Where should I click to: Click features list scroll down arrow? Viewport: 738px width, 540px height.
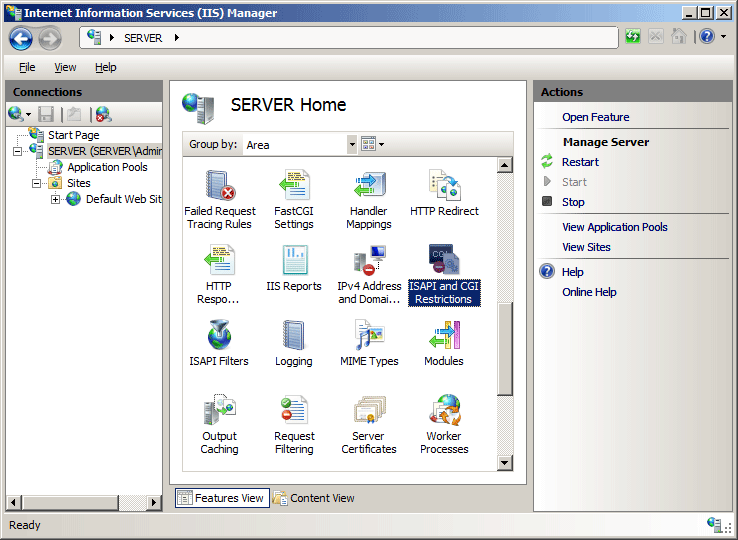click(505, 463)
